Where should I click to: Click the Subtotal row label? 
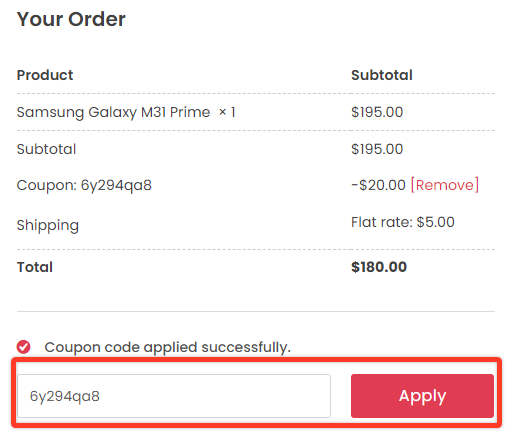(46, 149)
